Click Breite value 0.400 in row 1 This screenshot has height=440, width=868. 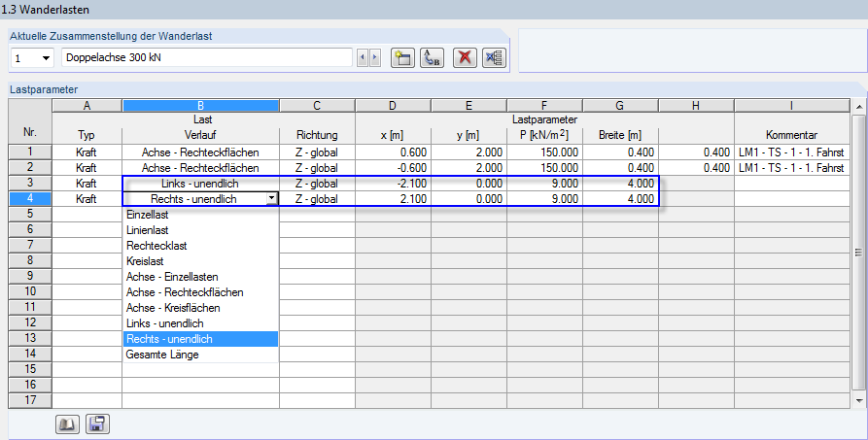620,152
